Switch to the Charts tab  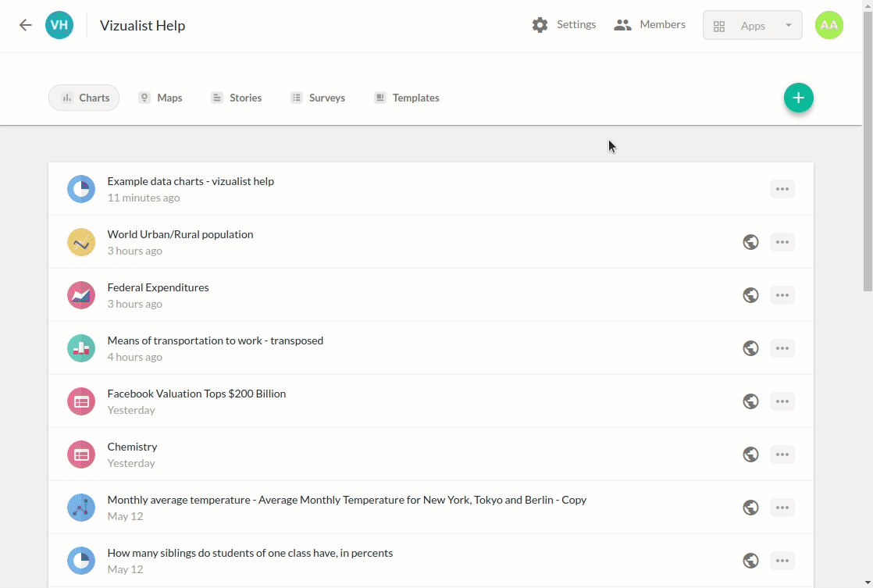(x=84, y=98)
